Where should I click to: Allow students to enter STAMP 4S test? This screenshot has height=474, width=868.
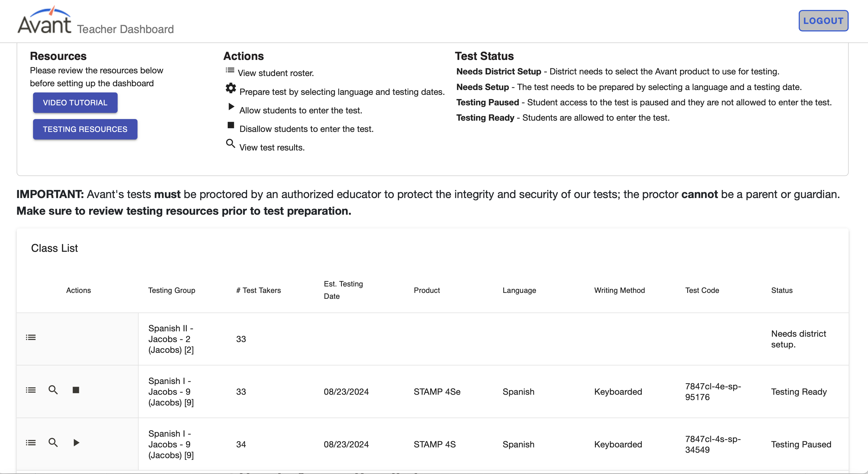pos(76,443)
